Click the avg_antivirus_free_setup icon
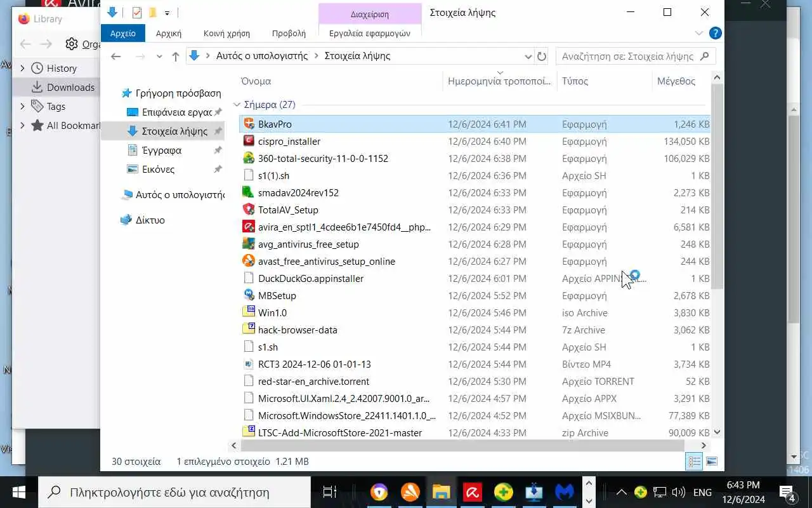The height and width of the screenshot is (508, 812). pos(249,244)
